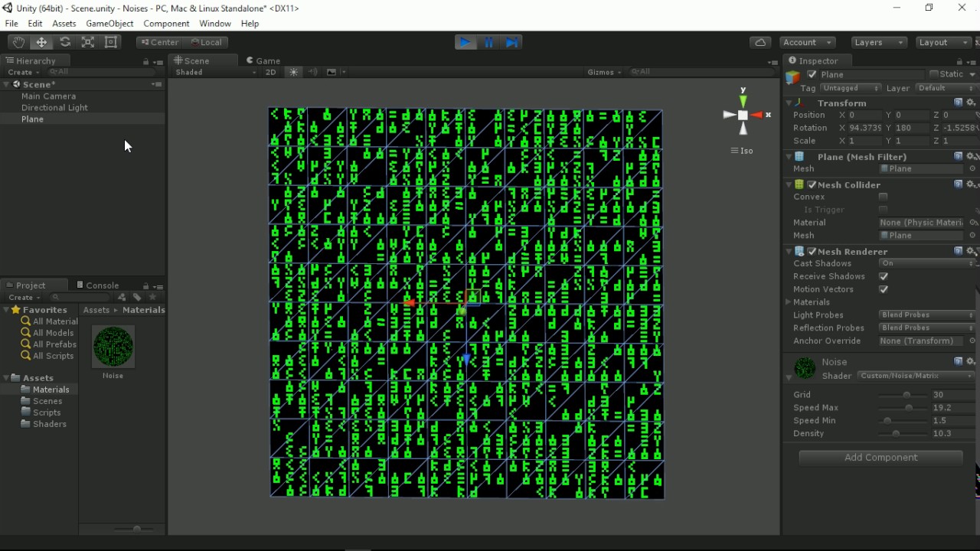Select the Move tool
The width and height of the screenshot is (980, 551).
41,42
